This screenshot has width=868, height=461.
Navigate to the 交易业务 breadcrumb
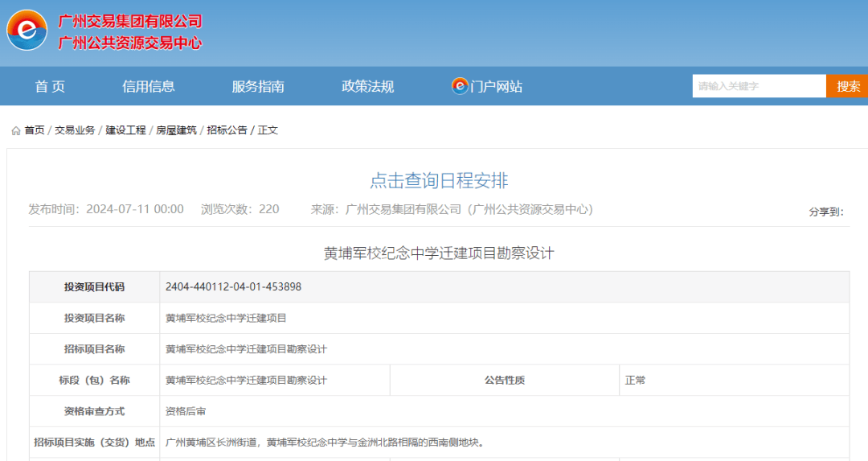coord(75,130)
